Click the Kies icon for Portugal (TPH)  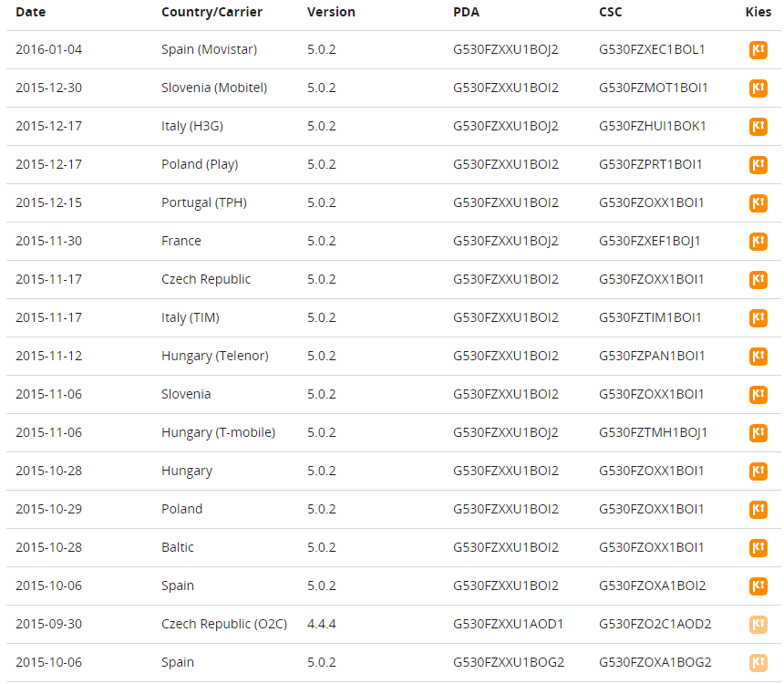tap(758, 203)
